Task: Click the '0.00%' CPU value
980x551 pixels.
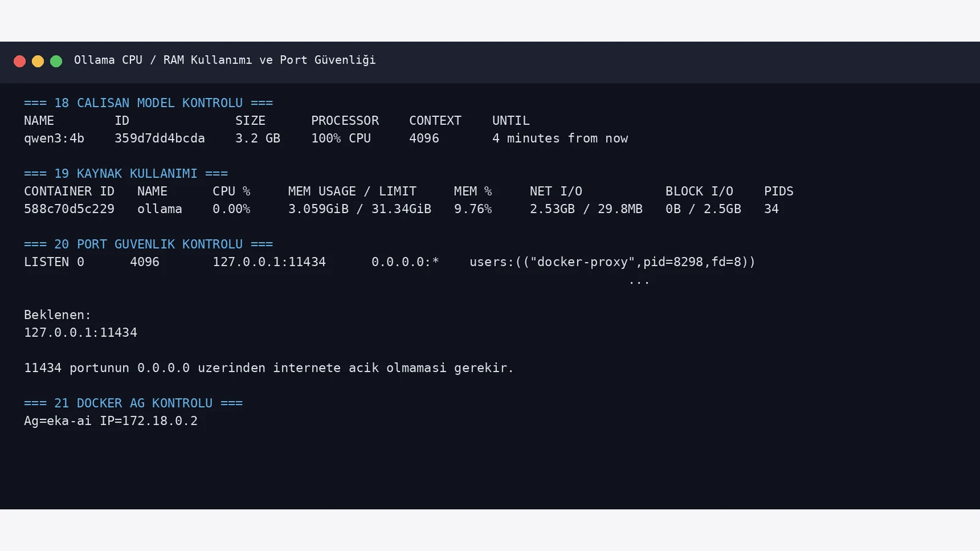Action: pyautogui.click(x=232, y=209)
